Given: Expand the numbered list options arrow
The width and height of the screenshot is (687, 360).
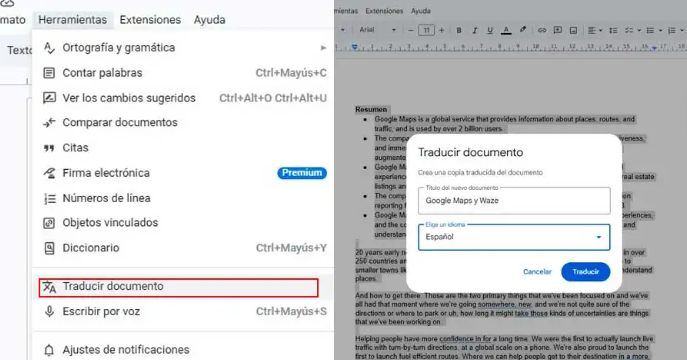Looking at the screenshot, I should point(682,30).
